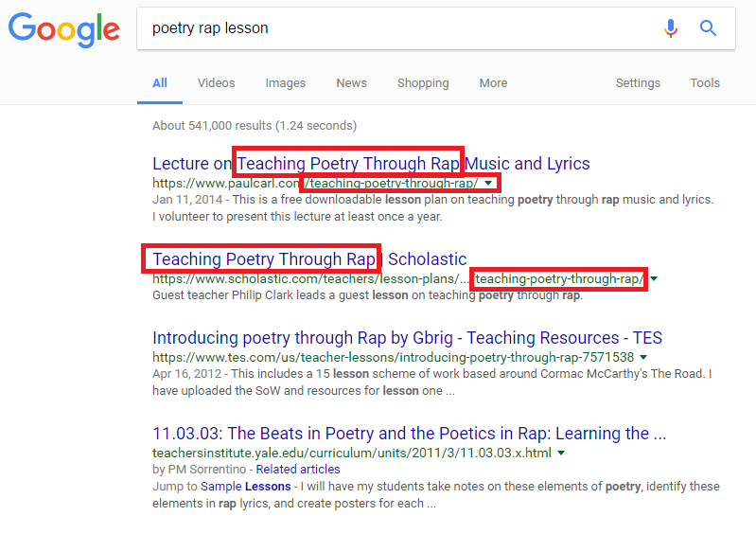This screenshot has width=756, height=534.
Task: Open search Tools
Action: (705, 83)
